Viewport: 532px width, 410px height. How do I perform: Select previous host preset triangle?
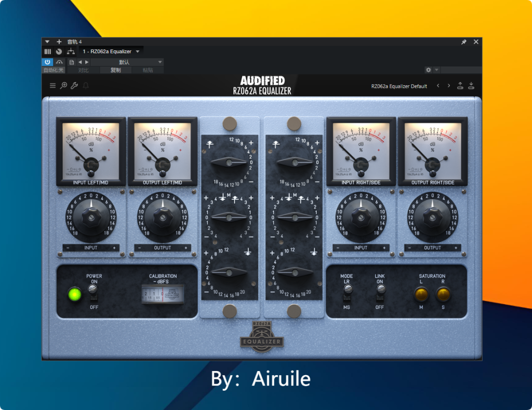coord(80,62)
